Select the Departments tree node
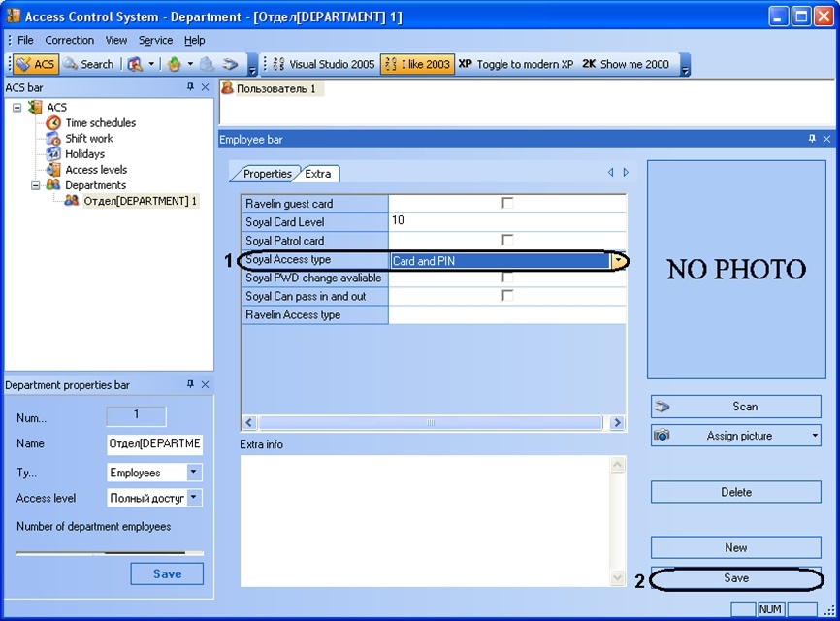 (x=95, y=185)
